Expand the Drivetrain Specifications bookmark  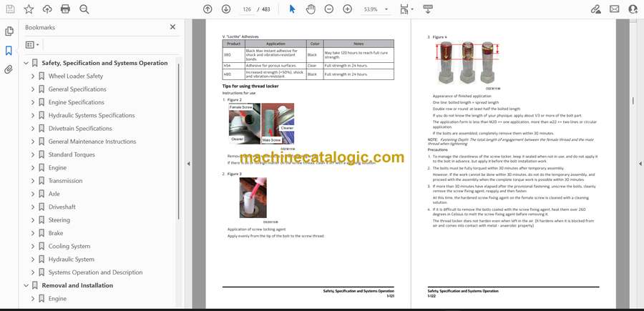coord(33,129)
